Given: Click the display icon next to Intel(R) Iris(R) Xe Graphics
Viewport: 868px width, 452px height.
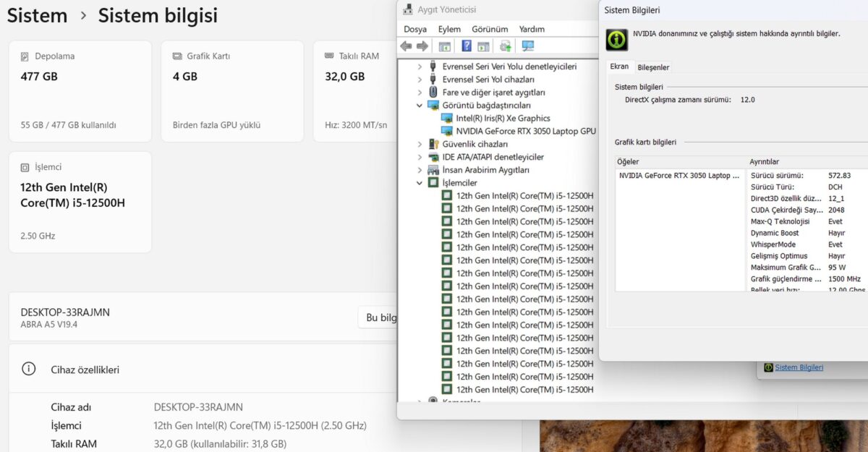Looking at the screenshot, I should 447,119.
